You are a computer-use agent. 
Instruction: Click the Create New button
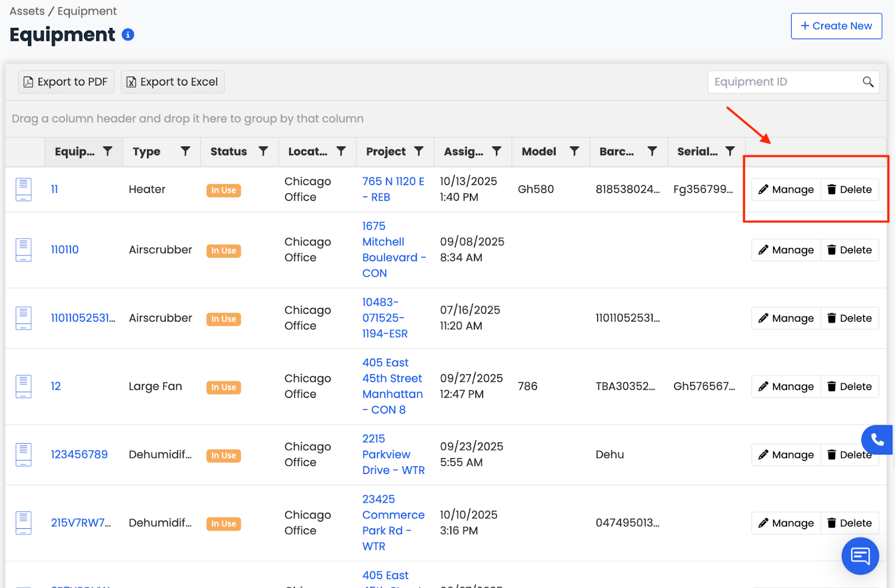pyautogui.click(x=836, y=26)
